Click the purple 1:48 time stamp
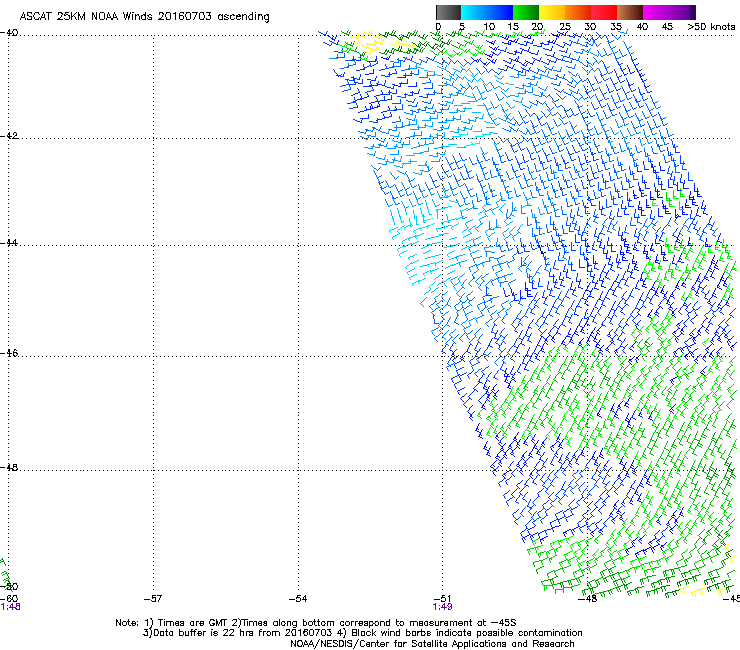740x650 pixels. click(10, 607)
